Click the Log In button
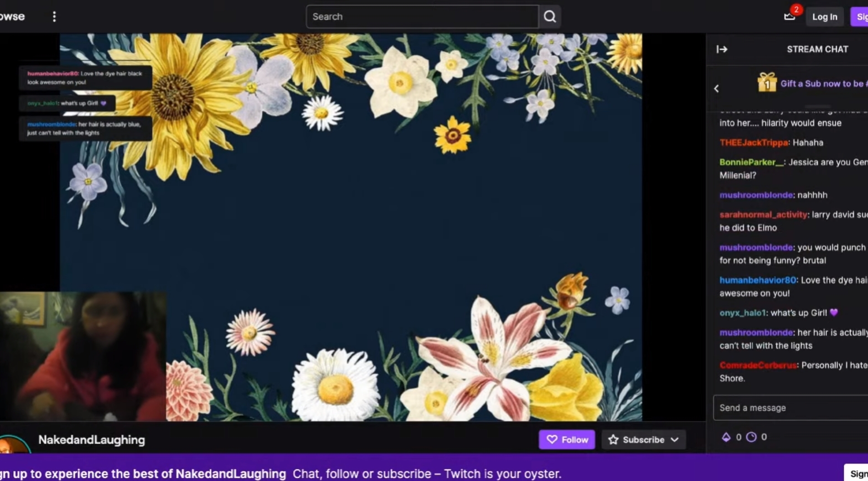This screenshot has width=868, height=481. 825,17
